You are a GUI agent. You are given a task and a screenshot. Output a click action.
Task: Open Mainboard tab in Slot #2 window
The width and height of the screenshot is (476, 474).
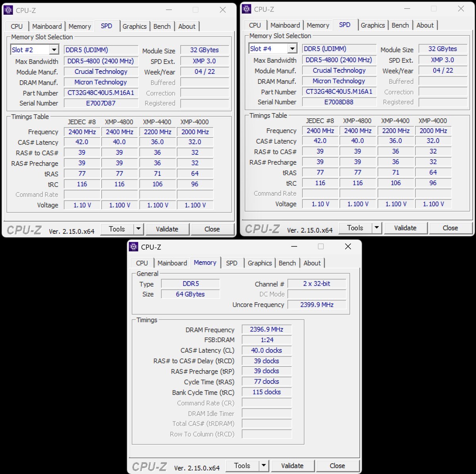coord(47,26)
